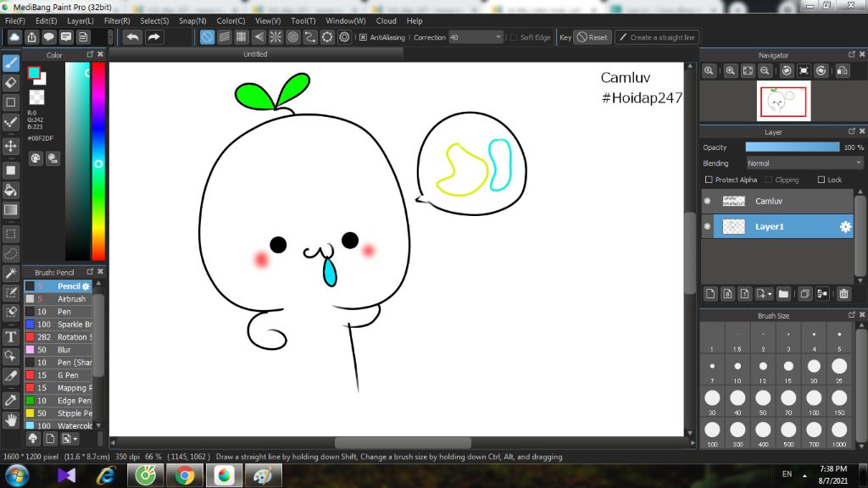Click Create a straight line button
The height and width of the screenshot is (488, 868).
tap(657, 37)
